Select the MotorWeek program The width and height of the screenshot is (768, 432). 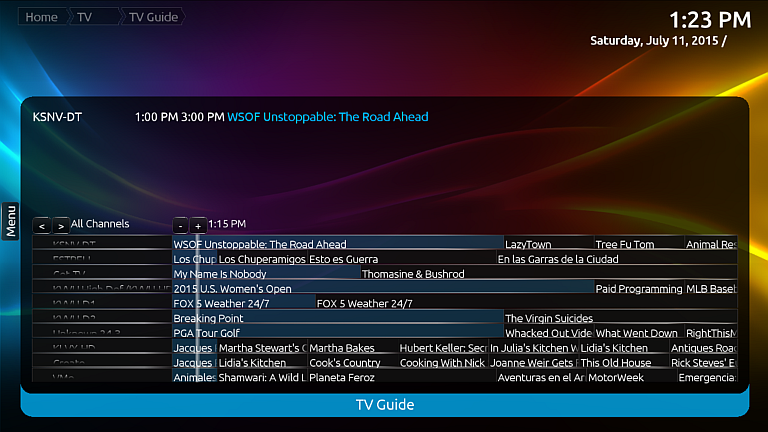[631, 377]
